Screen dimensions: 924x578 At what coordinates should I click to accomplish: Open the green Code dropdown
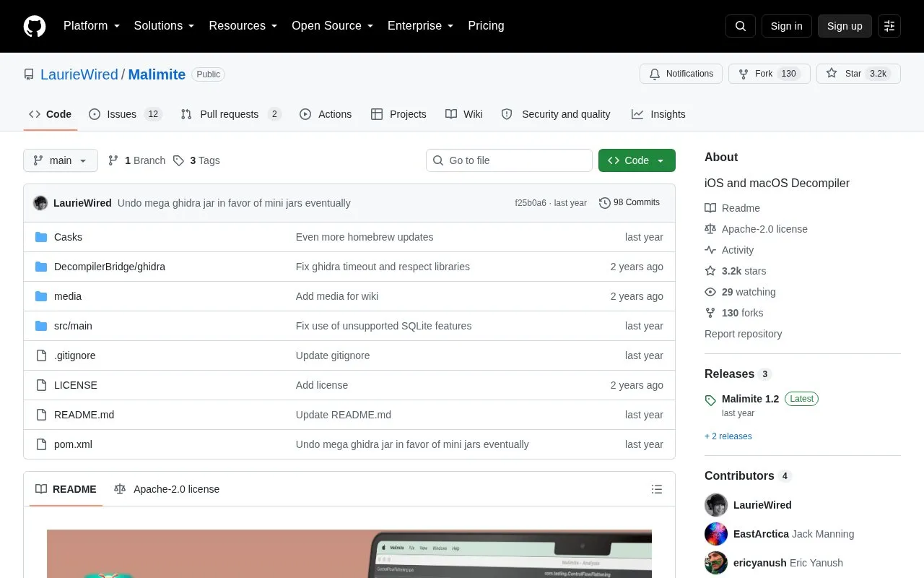(637, 160)
